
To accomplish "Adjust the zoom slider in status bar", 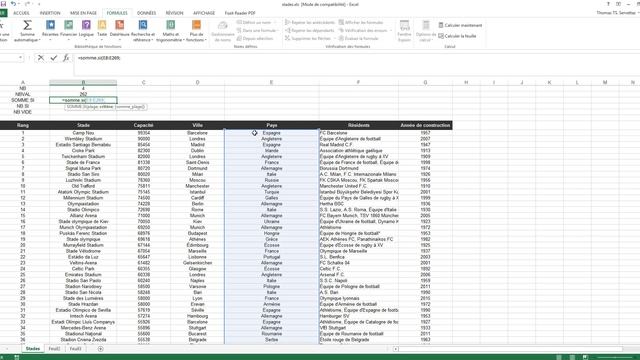I will click(614, 357).
